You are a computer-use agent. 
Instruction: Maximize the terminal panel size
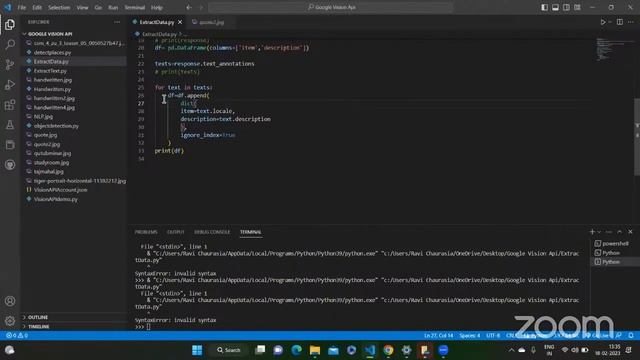pyautogui.click(x=620, y=232)
